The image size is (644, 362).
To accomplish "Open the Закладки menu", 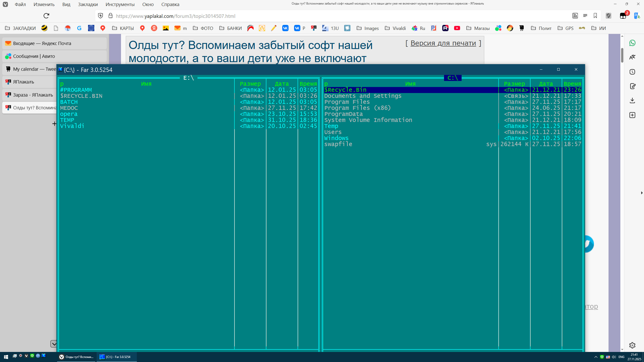I will coord(88,4).
